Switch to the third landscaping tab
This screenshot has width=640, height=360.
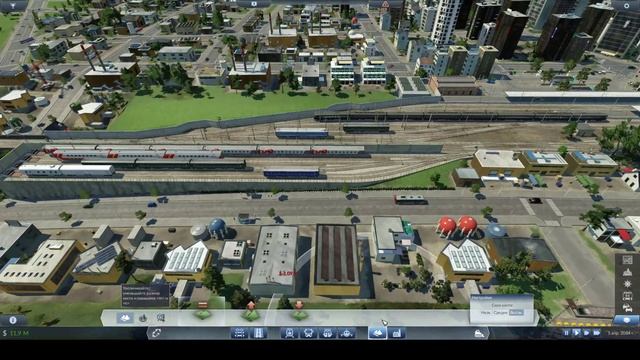[x=161, y=318]
